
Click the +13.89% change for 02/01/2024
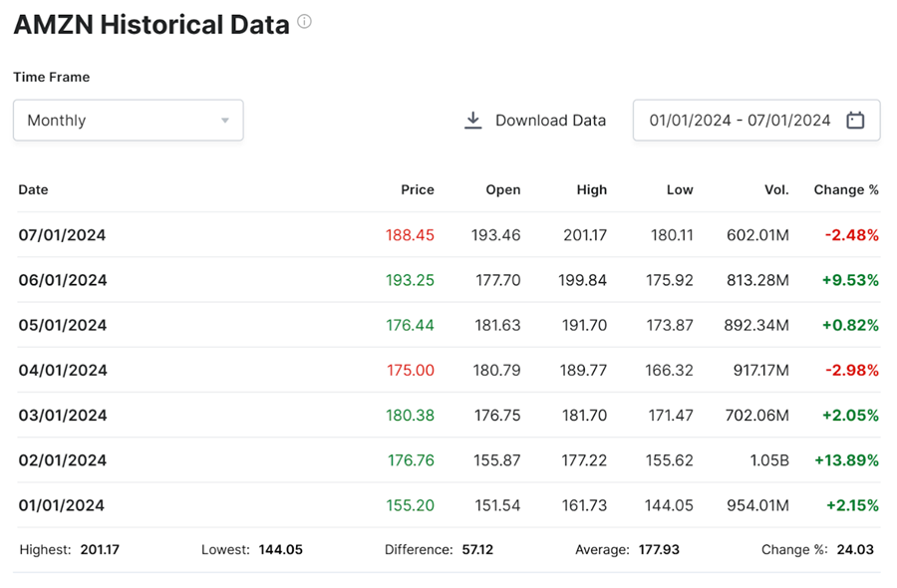(x=846, y=460)
